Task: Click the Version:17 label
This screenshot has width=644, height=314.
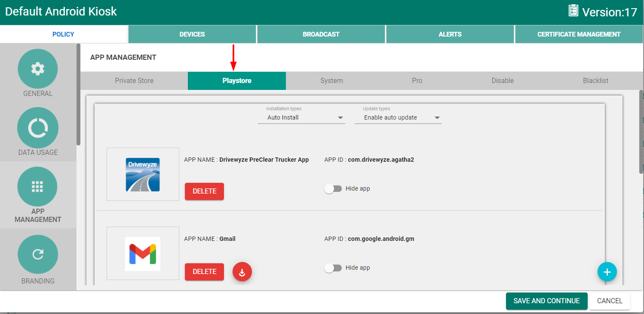Action: pyautogui.click(x=610, y=12)
